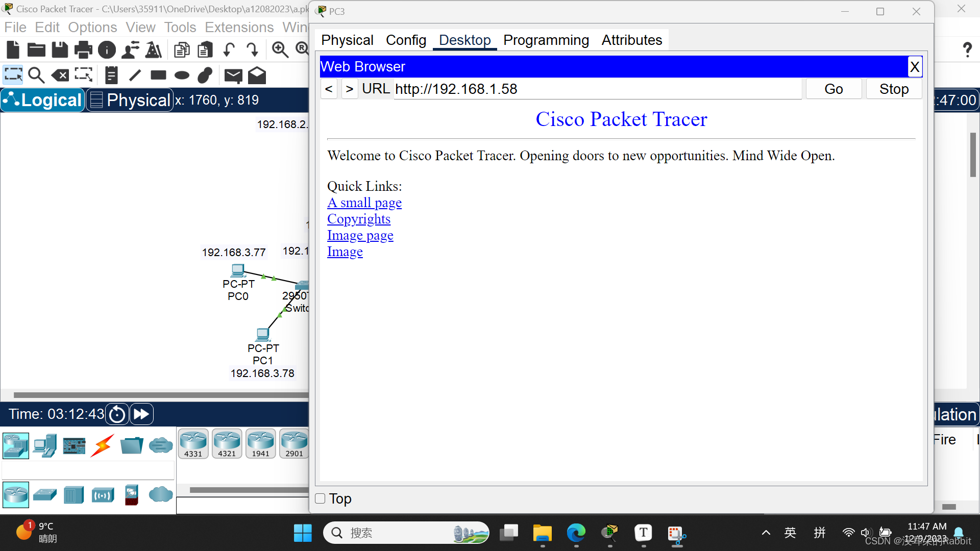980x551 pixels.
Task: Choose the Draw Ellipse tool
Action: click(182, 76)
